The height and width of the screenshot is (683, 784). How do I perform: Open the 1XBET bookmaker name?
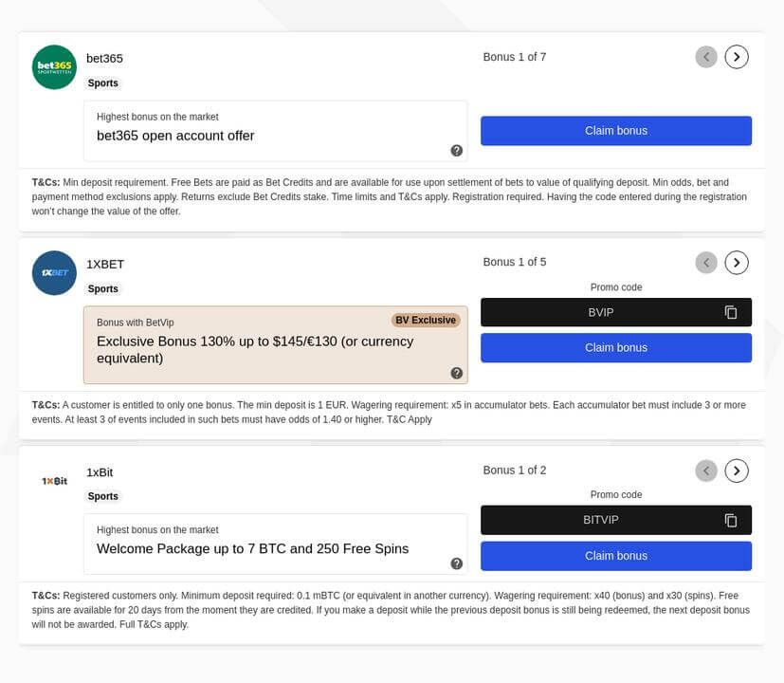[x=105, y=265]
